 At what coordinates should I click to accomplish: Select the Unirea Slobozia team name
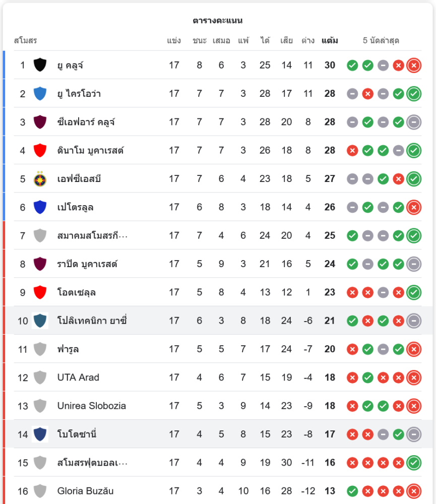tap(92, 406)
